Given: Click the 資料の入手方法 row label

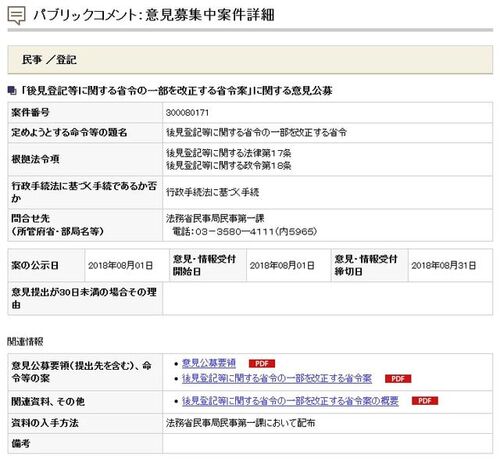Looking at the screenshot, I should pos(45,423).
